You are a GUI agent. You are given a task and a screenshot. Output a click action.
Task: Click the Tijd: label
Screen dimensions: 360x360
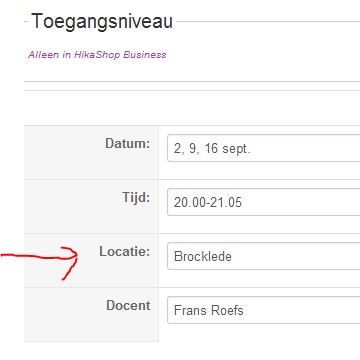pyautogui.click(x=136, y=198)
